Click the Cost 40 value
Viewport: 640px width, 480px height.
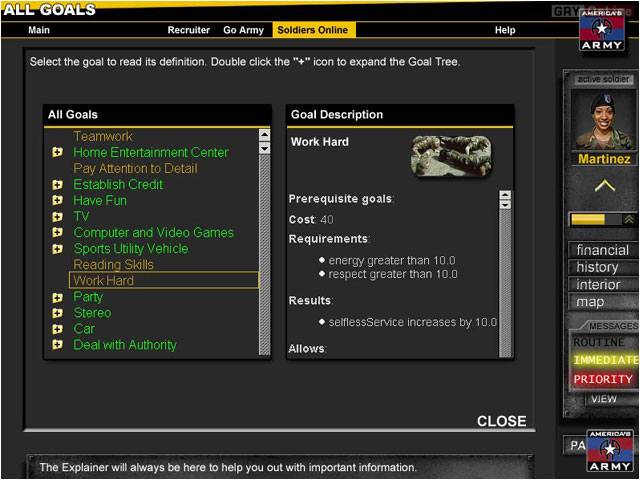[327, 220]
